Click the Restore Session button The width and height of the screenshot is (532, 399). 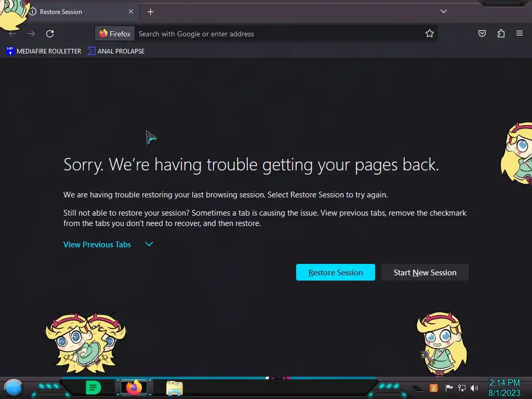coord(336,272)
